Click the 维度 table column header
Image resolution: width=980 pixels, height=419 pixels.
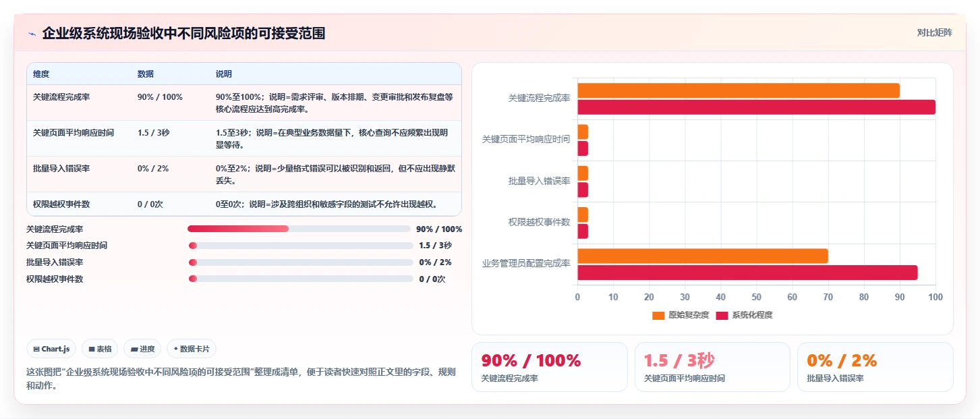click(x=41, y=74)
